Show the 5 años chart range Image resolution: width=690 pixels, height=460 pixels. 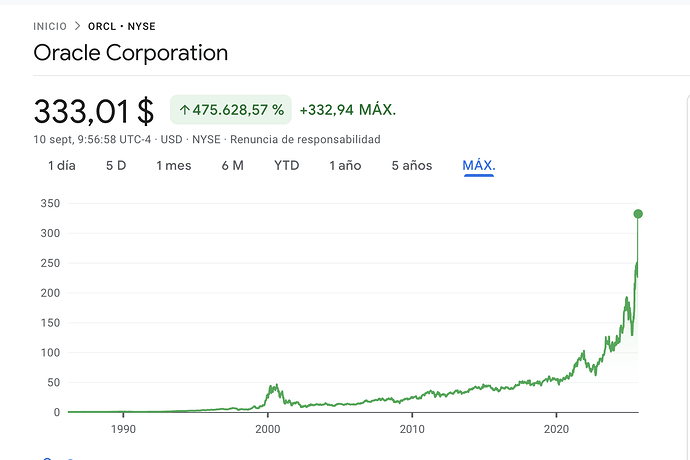pyautogui.click(x=412, y=166)
